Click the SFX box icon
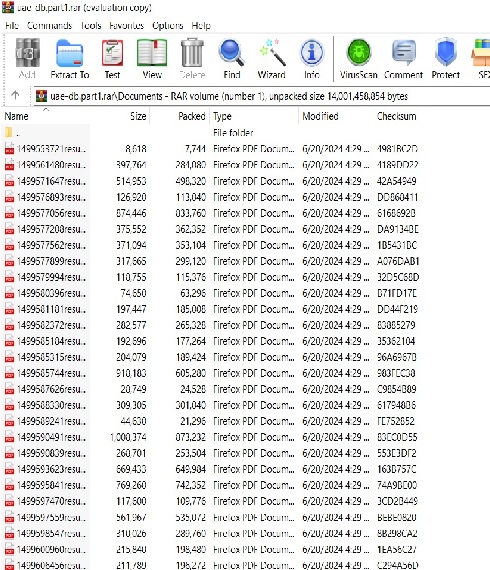The image size is (490, 570). pyautogui.click(x=482, y=53)
